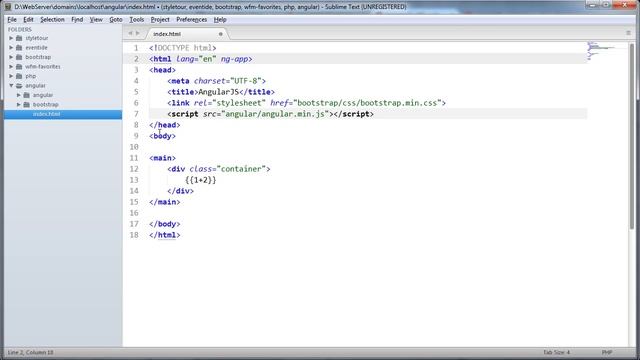This screenshot has height=360, width=640.
Task: Select index.html in the sidebar
Action: (x=63, y=114)
